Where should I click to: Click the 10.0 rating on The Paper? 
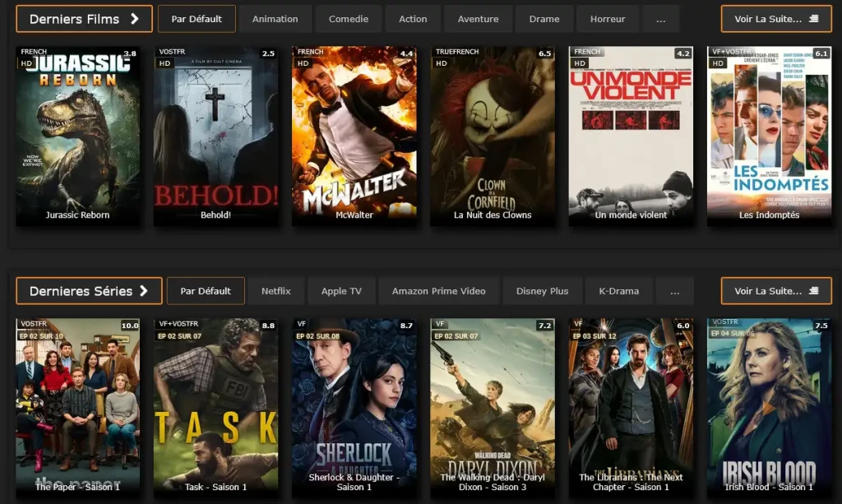(129, 326)
